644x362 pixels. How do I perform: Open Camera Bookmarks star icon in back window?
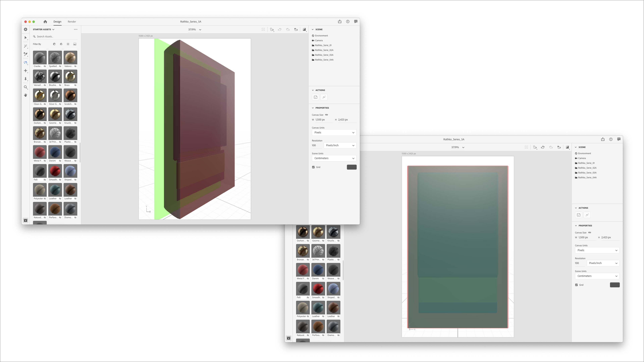[559, 147]
